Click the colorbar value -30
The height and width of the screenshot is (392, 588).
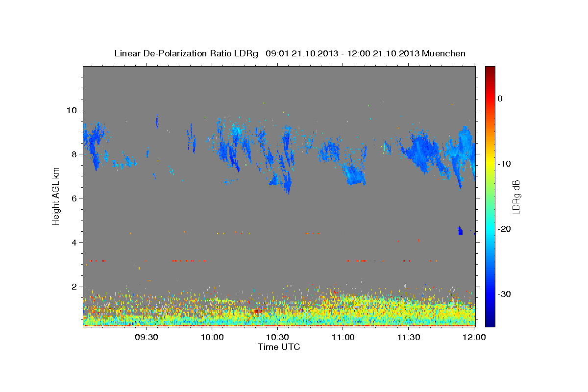pyautogui.click(x=505, y=294)
